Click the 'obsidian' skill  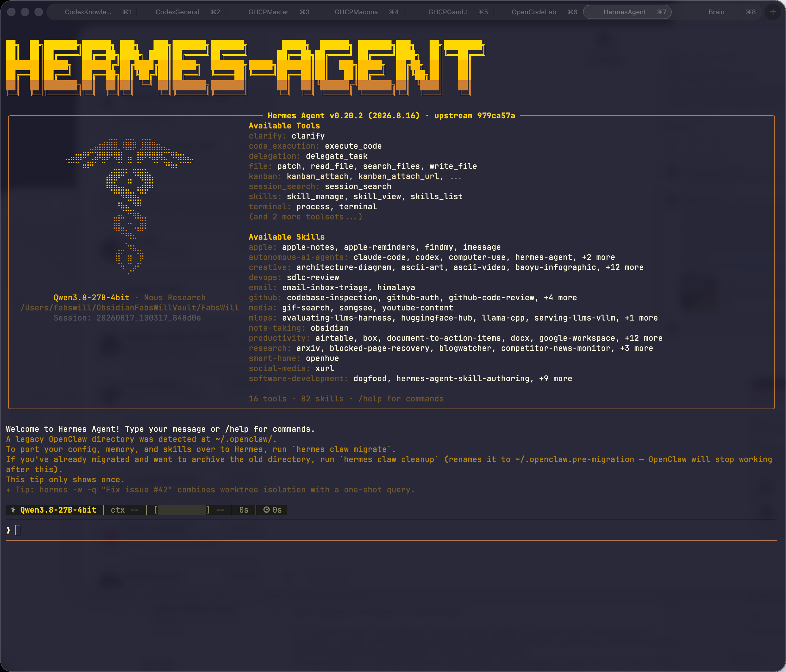[329, 328]
